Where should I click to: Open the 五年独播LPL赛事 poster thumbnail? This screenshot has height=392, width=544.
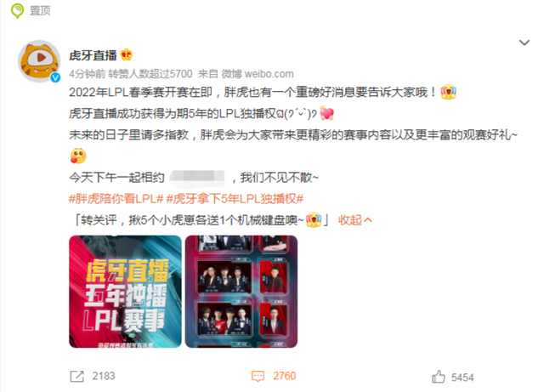click(125, 292)
